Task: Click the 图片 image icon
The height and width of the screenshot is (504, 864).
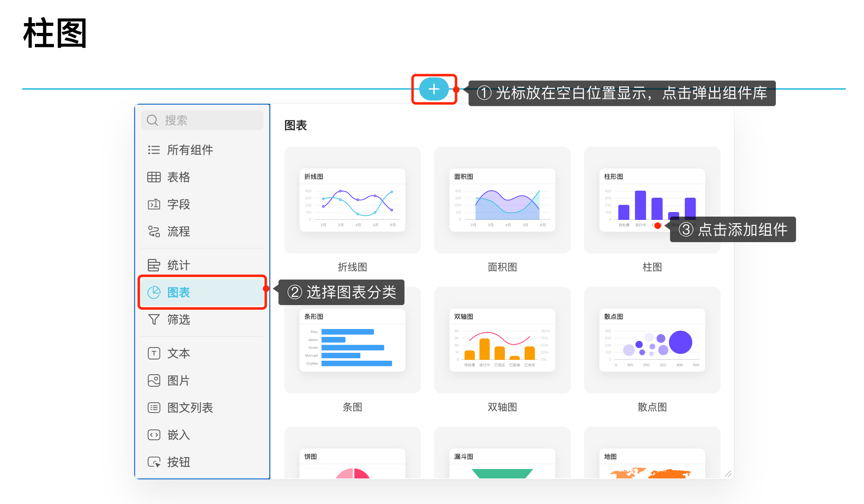Action: (x=154, y=380)
